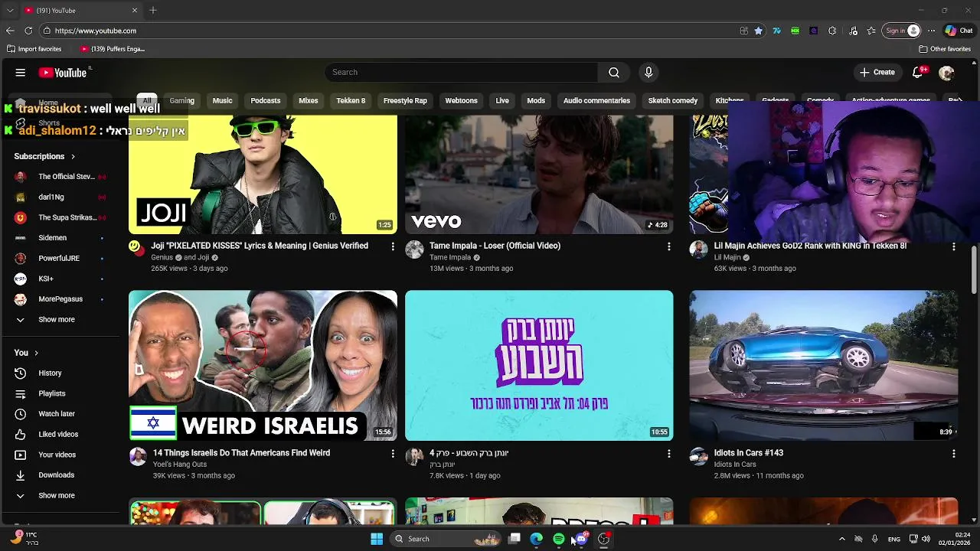
Task: Start voice search with the microphone
Action: coord(648,72)
